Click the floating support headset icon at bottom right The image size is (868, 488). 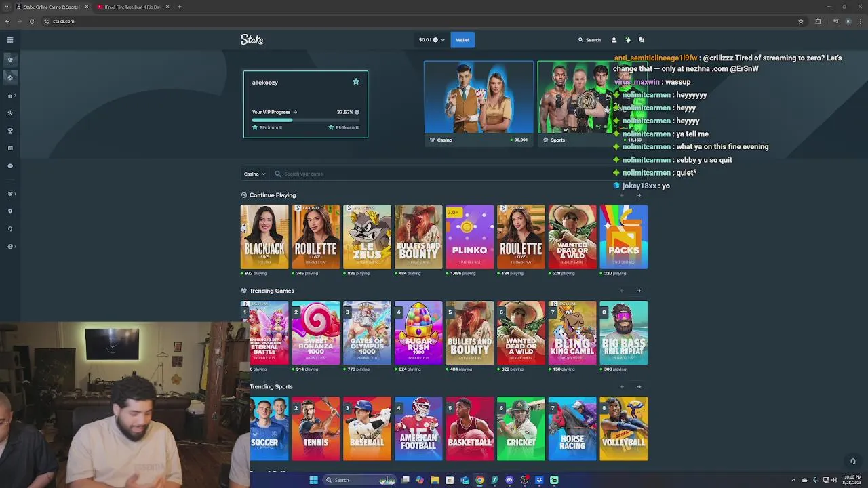853,462
